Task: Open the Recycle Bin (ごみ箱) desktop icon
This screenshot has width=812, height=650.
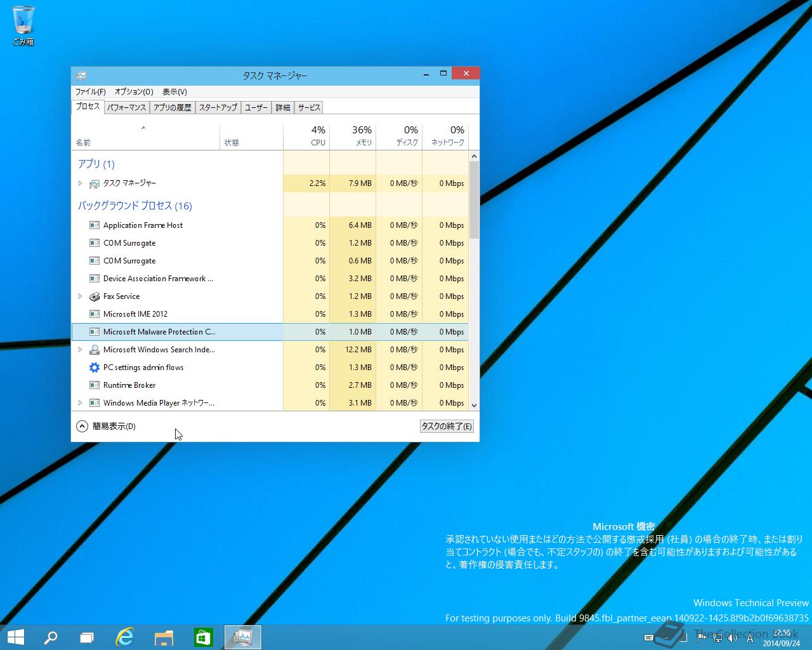Action: [23, 25]
